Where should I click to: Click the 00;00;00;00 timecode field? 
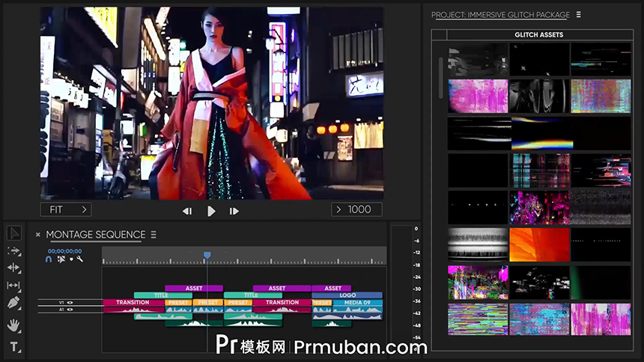click(x=64, y=251)
